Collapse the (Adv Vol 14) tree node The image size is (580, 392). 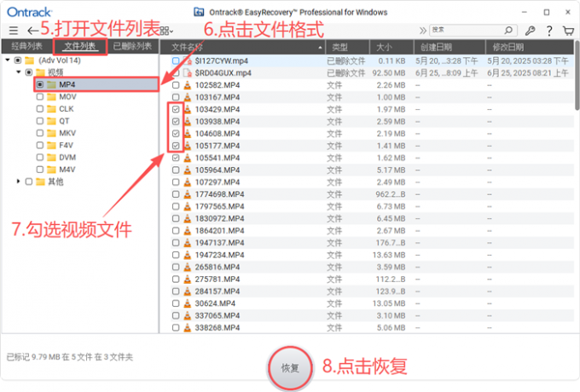pyautogui.click(x=8, y=60)
